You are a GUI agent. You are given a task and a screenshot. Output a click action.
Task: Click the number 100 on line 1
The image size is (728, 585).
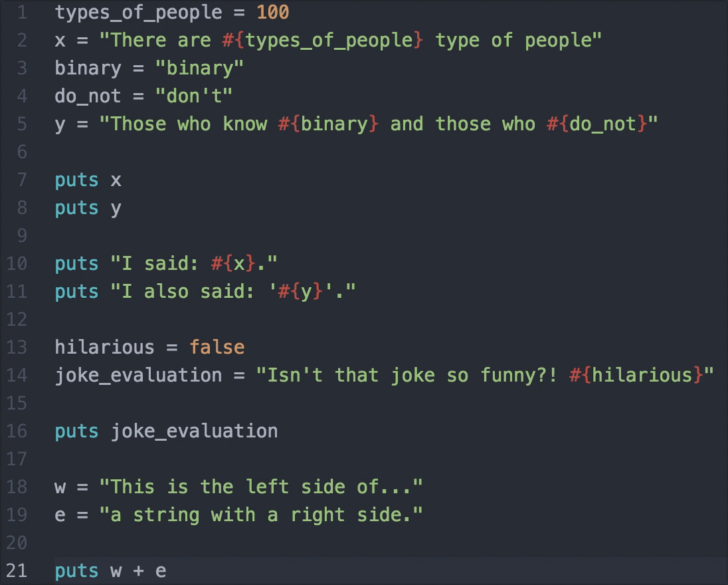click(273, 12)
